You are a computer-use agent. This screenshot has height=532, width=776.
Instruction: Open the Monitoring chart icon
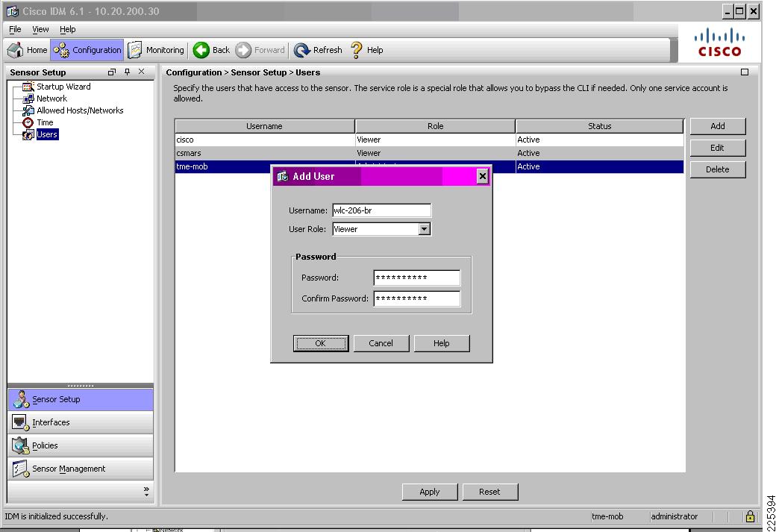point(134,50)
